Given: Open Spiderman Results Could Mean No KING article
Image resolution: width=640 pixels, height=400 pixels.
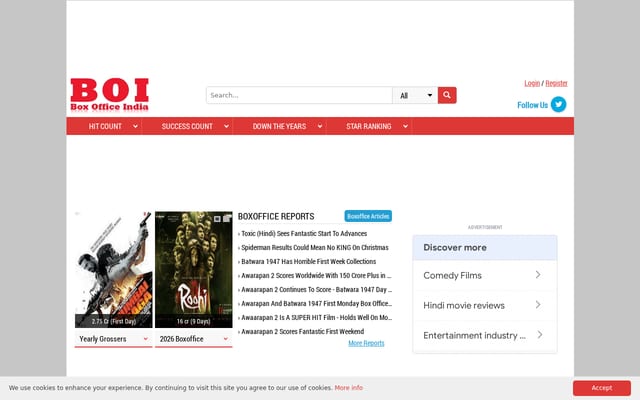Looking at the screenshot, I should pyautogui.click(x=315, y=247).
